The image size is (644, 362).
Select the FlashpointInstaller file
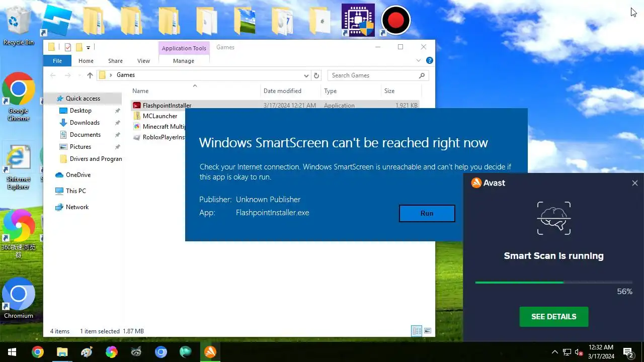(167, 106)
